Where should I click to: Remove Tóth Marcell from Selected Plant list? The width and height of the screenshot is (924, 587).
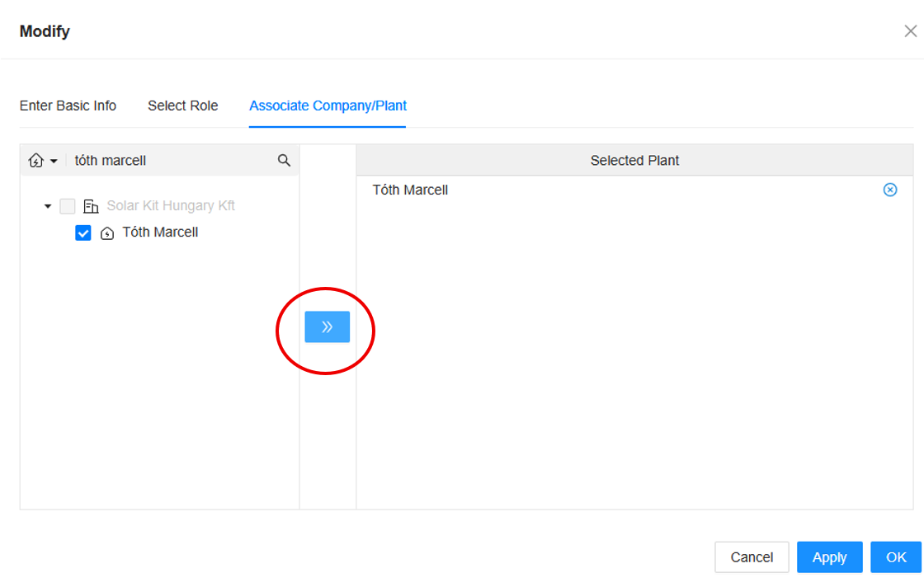pos(890,190)
